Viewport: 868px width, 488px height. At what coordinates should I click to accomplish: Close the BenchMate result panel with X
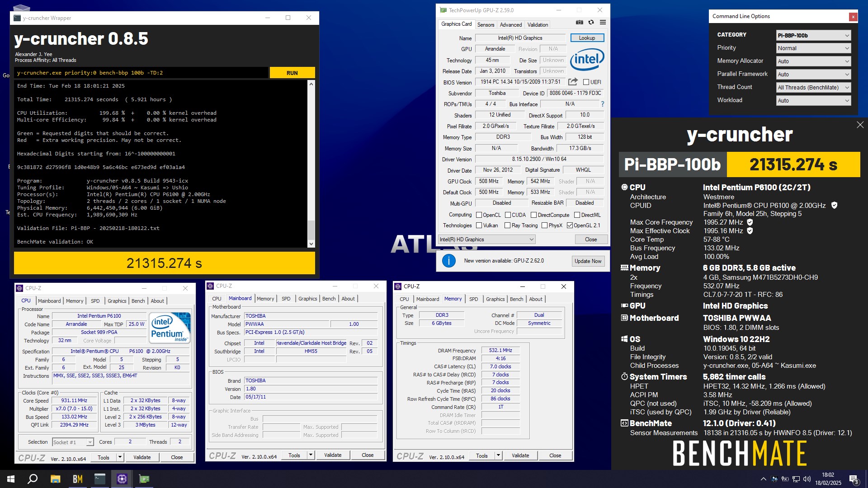[860, 125]
